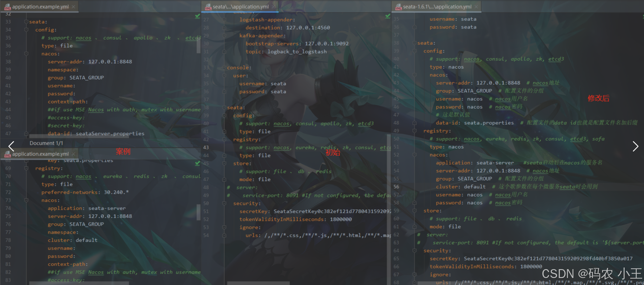
Task: Collapse seata block in seata-1.6.1 editor
Action: [x=414, y=43]
